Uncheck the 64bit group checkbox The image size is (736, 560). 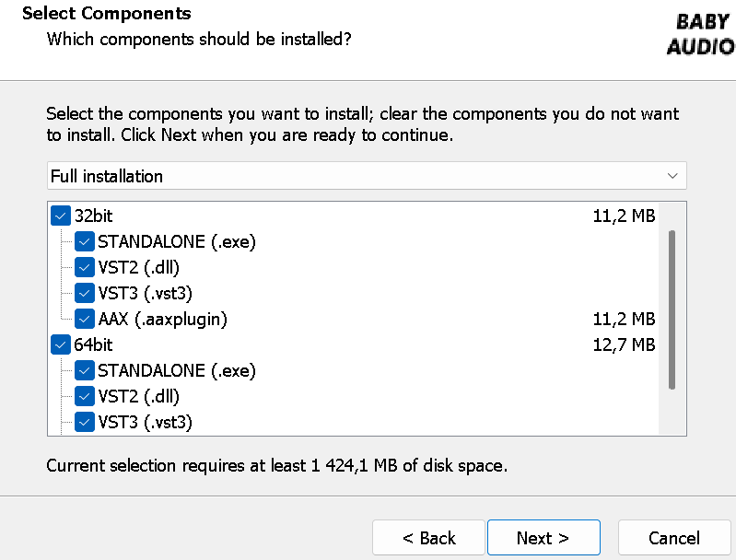(61, 345)
